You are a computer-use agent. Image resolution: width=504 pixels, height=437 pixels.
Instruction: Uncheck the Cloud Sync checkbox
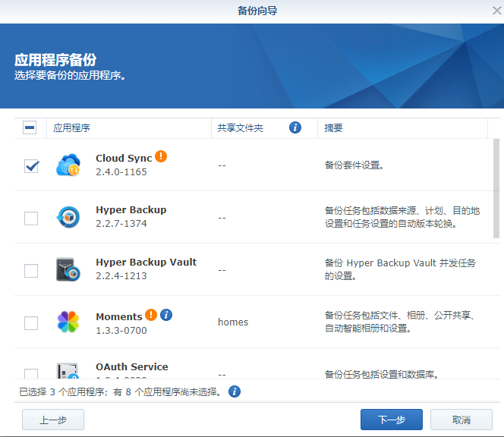click(x=31, y=166)
